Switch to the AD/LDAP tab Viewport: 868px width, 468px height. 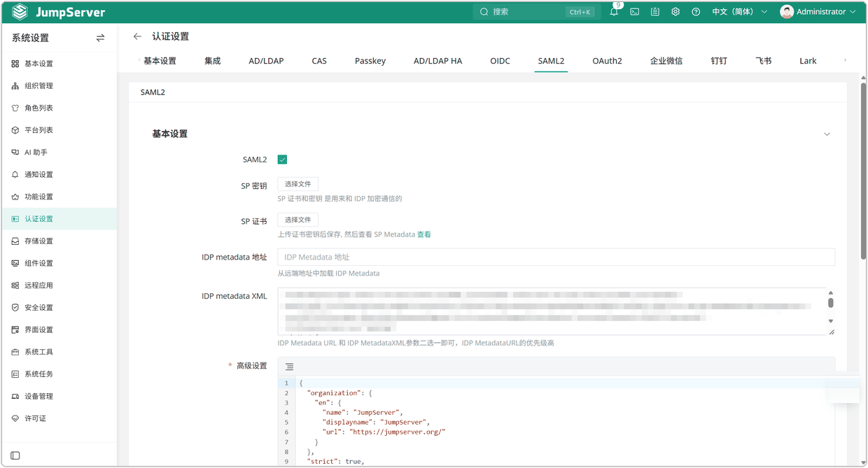pos(266,61)
